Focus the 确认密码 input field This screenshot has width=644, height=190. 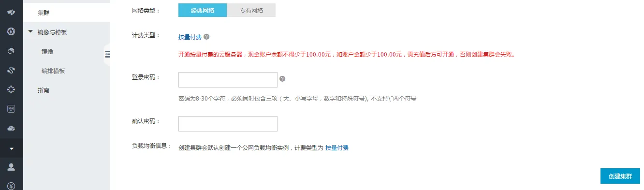[228, 124]
